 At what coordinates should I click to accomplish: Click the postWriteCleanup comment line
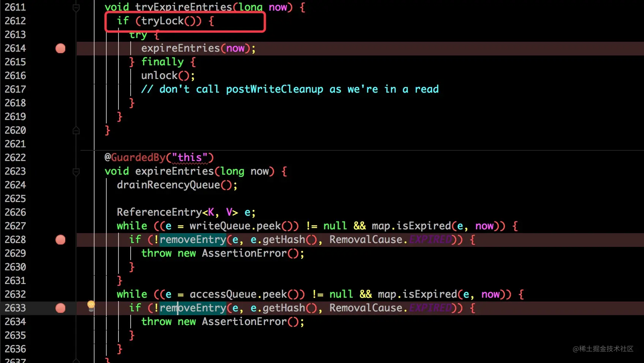pos(290,89)
